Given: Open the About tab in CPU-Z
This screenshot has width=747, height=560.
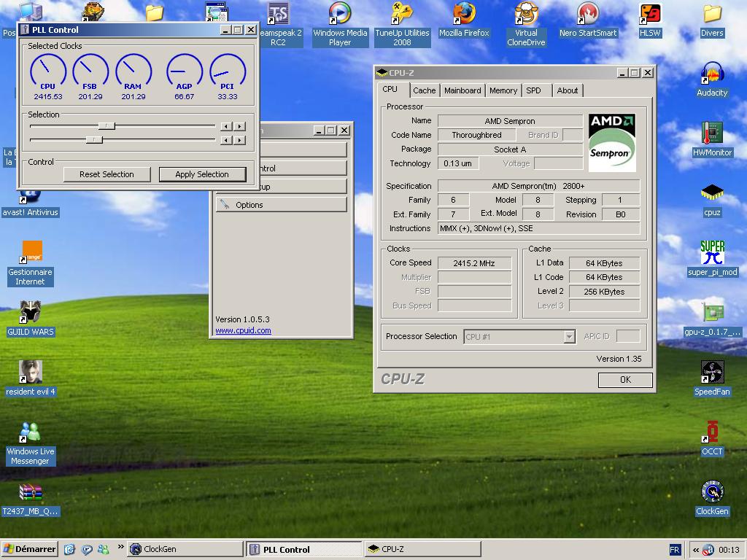Looking at the screenshot, I should 567,90.
